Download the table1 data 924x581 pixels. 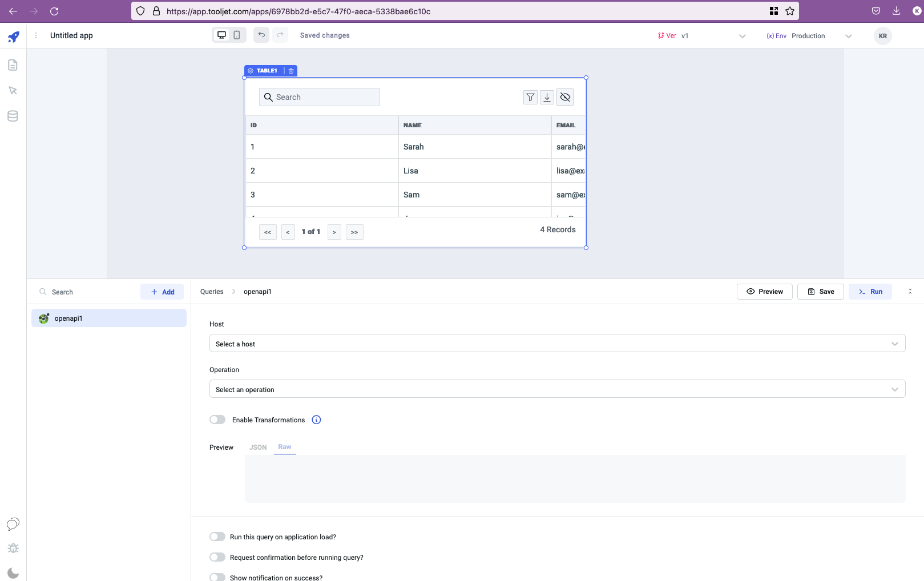[x=547, y=97]
